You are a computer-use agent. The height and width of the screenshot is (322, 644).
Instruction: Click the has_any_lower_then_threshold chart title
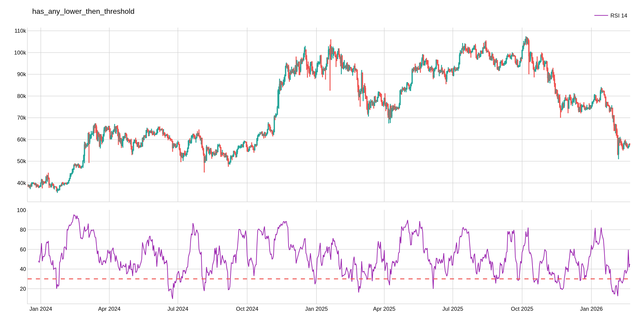click(x=83, y=11)
